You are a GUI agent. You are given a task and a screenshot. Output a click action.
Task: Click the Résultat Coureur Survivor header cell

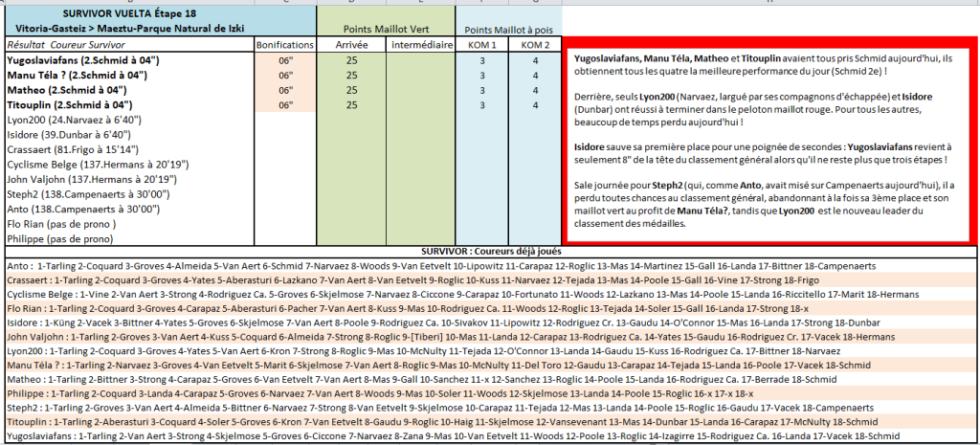tap(128, 45)
